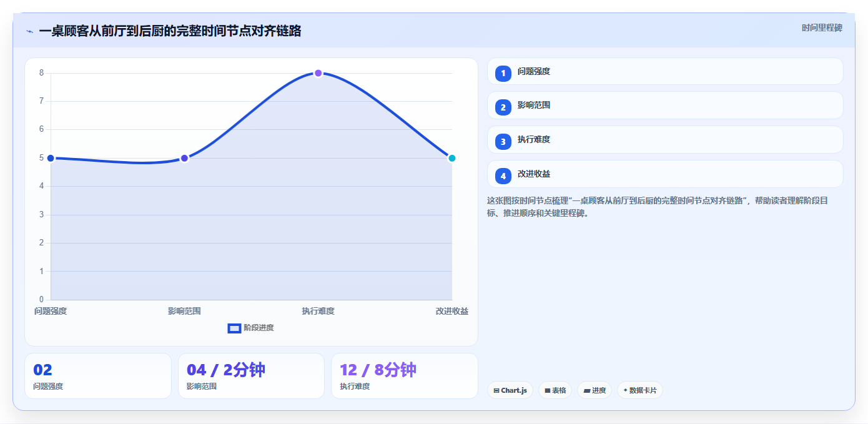Click the title 一桌顾客从前厅到后厨的完整时间节点对齐链路

(170, 31)
